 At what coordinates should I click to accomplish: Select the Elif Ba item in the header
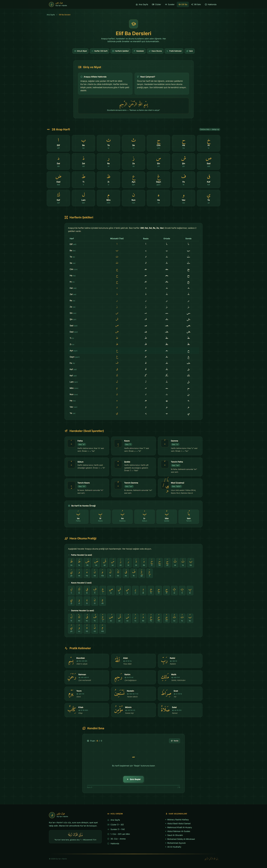point(183,4)
